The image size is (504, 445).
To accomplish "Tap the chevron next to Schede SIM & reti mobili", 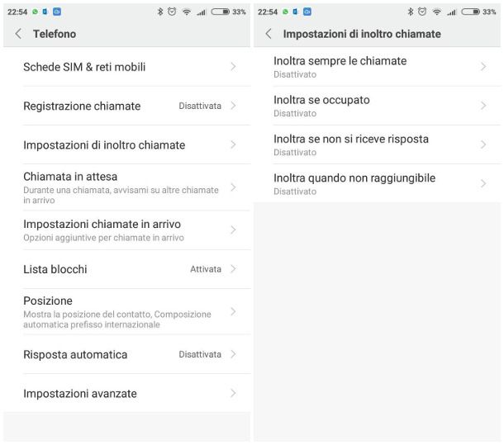I will tap(234, 67).
